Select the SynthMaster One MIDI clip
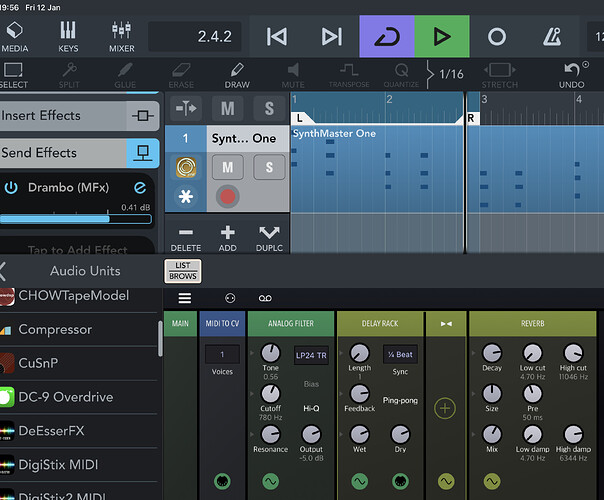Image resolution: width=604 pixels, height=500 pixels. (x=447, y=169)
